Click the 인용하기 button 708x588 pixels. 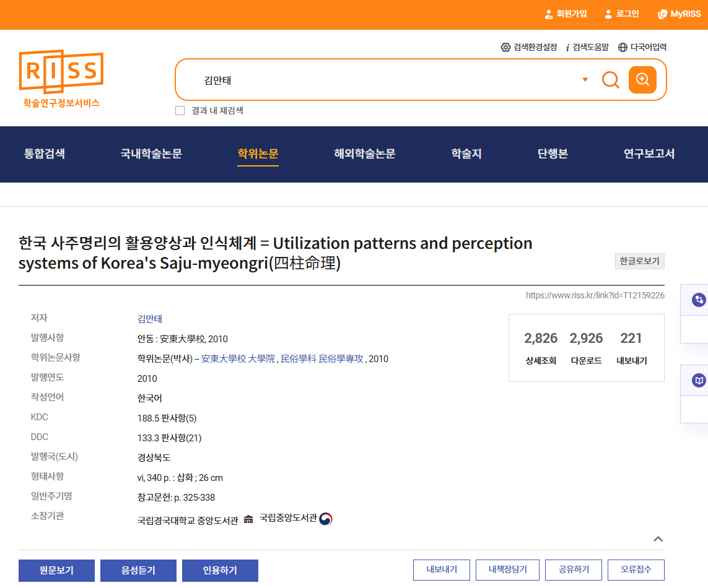click(x=220, y=571)
